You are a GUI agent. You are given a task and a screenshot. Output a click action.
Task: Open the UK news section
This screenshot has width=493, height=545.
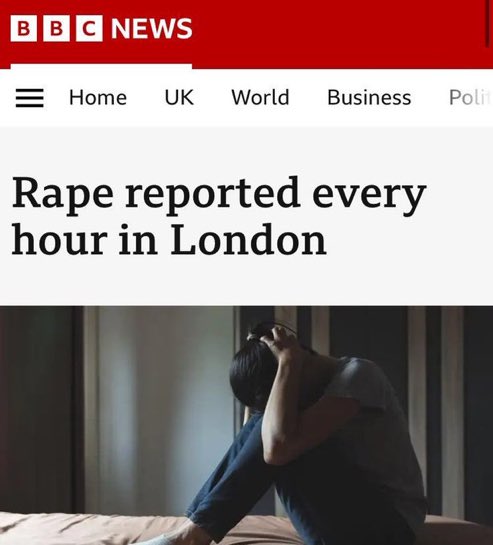click(x=179, y=97)
